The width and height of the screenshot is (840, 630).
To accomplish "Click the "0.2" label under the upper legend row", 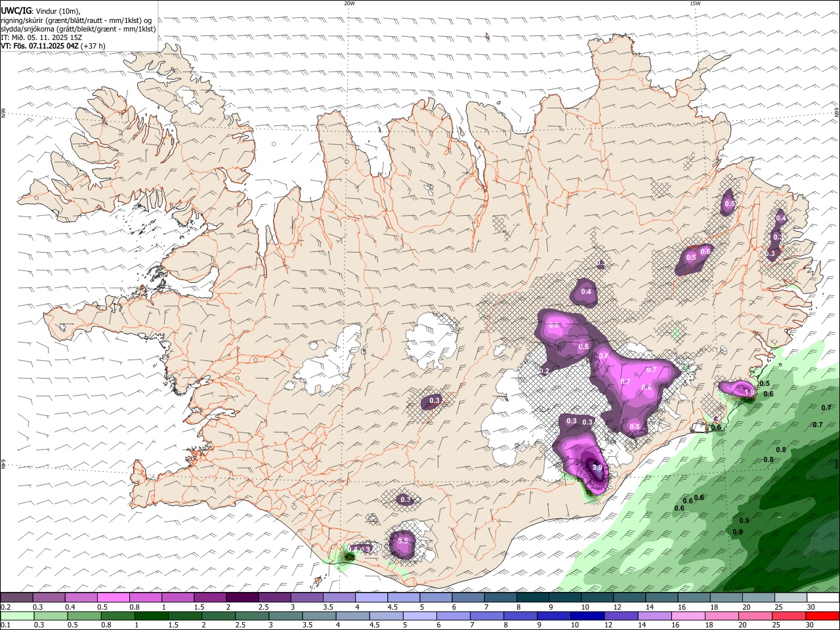I will coord(5,607).
